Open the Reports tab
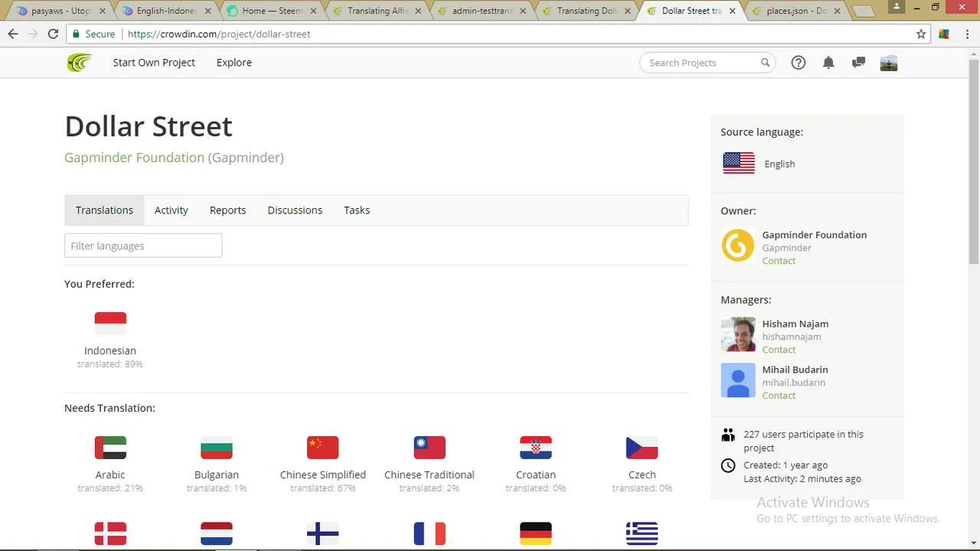 228,210
